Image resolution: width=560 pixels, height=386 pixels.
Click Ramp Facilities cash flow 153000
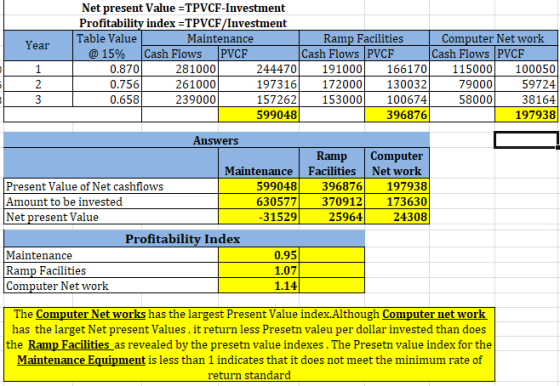(x=332, y=99)
